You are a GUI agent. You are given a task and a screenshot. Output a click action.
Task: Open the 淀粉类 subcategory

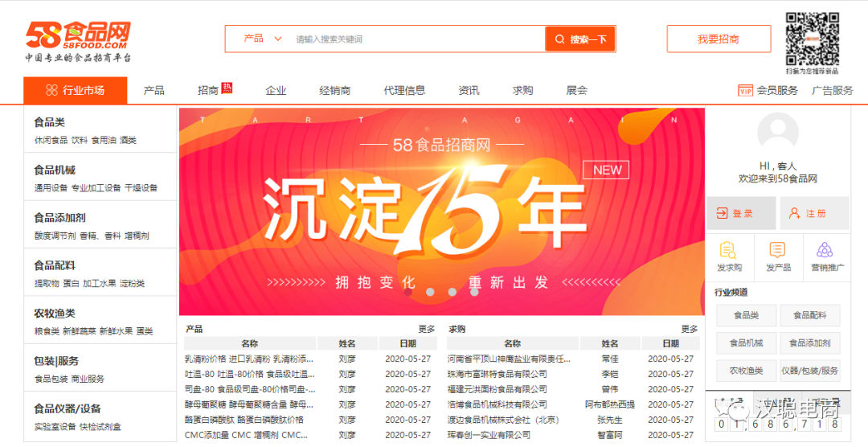133,284
